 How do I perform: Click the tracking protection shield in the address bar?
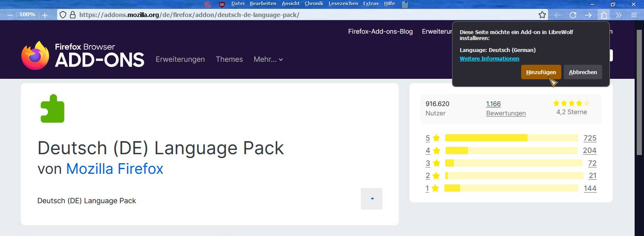coord(63,15)
